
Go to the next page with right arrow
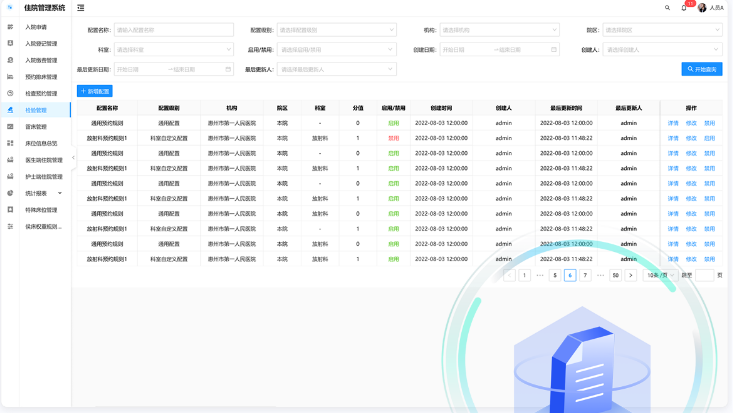[x=631, y=275]
